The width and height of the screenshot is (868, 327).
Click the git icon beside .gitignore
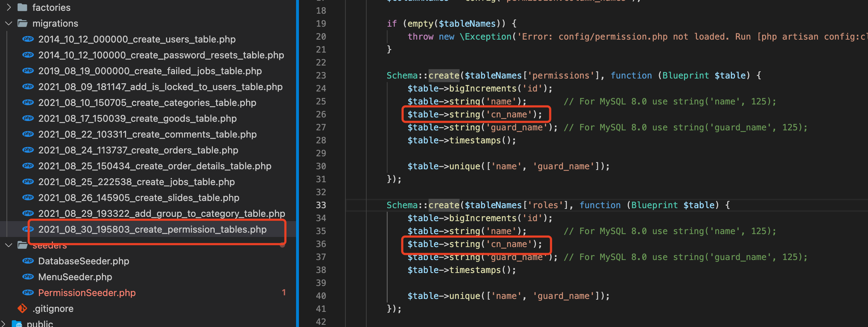(x=22, y=309)
